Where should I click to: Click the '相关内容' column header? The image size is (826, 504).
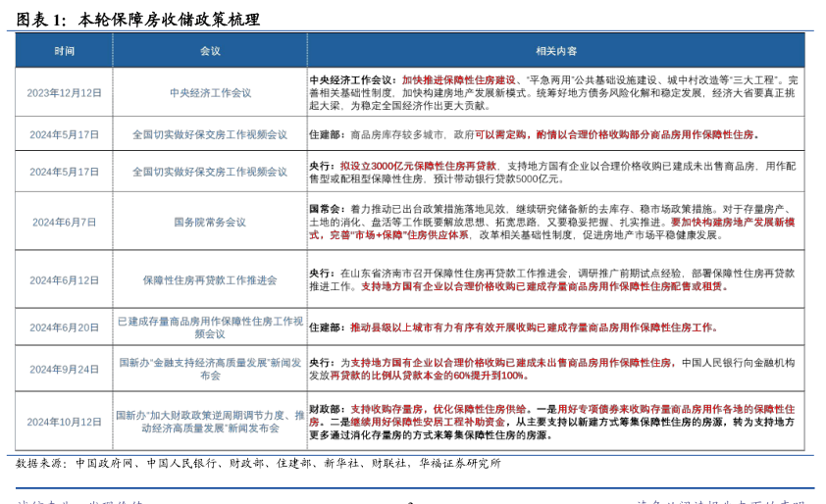556,51
